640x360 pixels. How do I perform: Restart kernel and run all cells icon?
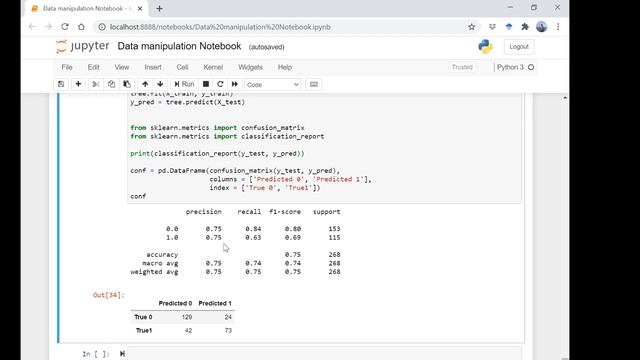click(x=235, y=84)
